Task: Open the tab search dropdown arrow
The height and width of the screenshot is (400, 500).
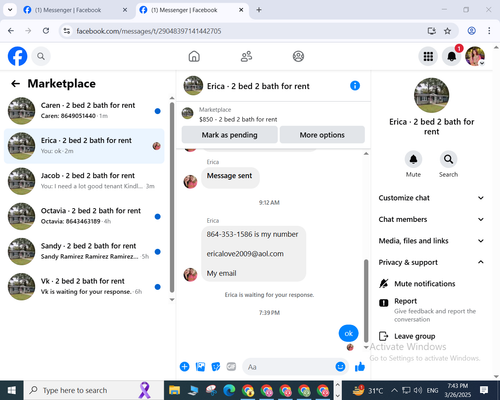Action: [x=10, y=10]
